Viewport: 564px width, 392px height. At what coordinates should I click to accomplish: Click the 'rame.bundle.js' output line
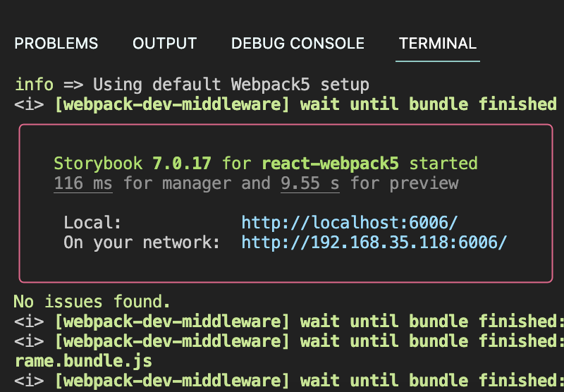tap(83, 361)
